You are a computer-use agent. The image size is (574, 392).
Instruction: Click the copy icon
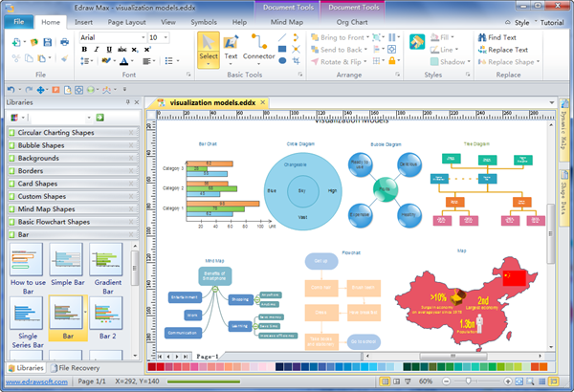click(x=29, y=58)
